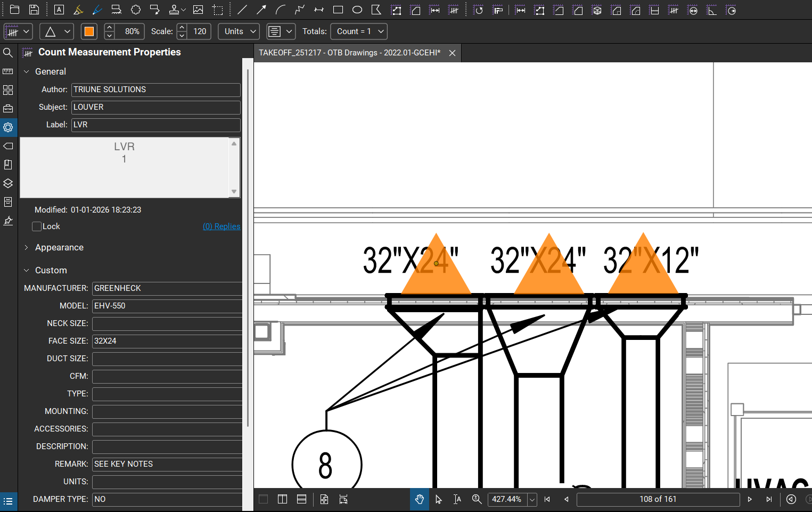Open the text alignment dropdown
This screenshot has height=512, width=812.
click(281, 31)
